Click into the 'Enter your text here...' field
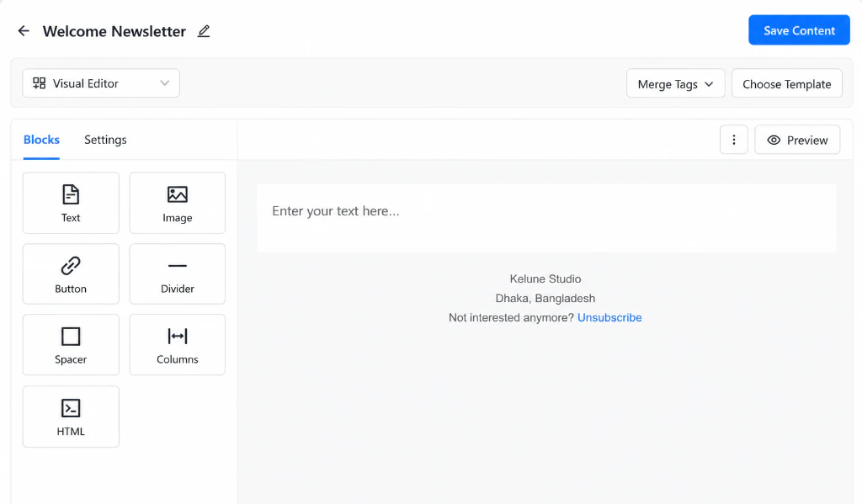862x504 pixels. 546,218
